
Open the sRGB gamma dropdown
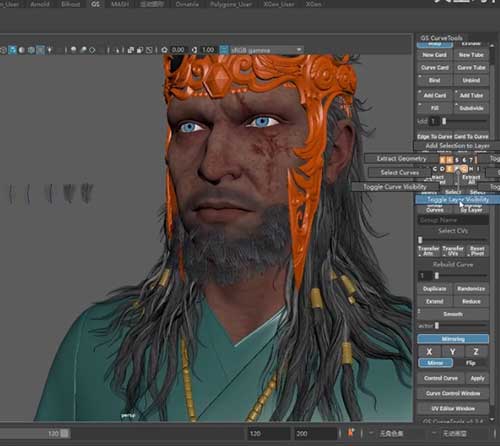coord(266,50)
